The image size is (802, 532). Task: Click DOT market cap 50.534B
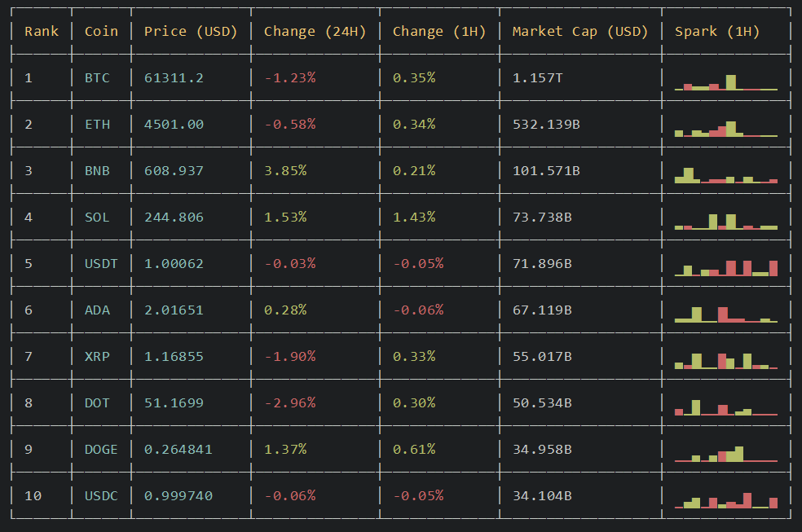pyautogui.click(x=542, y=403)
